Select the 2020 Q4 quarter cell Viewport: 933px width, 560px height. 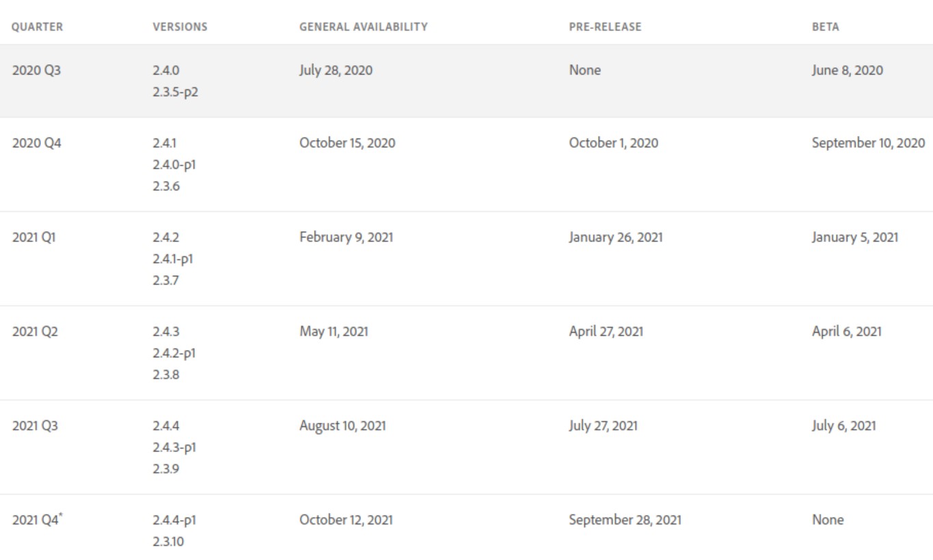point(37,143)
